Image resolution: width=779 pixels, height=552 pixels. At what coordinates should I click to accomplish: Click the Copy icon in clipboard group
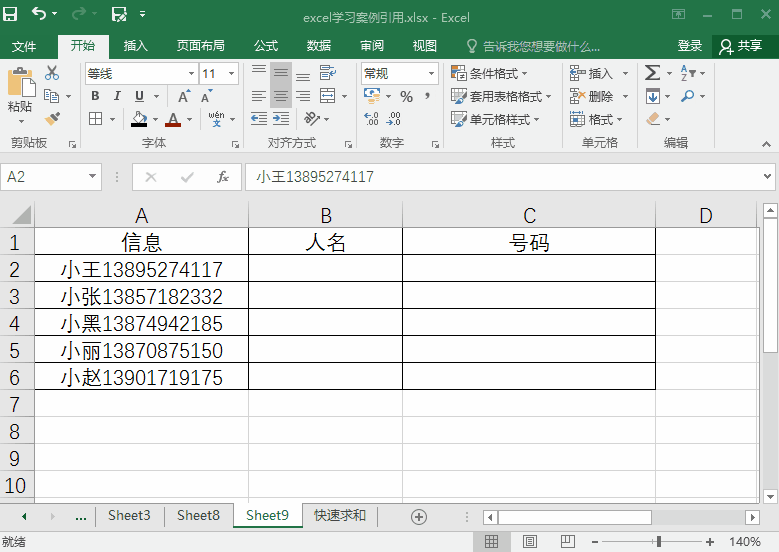coord(51,95)
